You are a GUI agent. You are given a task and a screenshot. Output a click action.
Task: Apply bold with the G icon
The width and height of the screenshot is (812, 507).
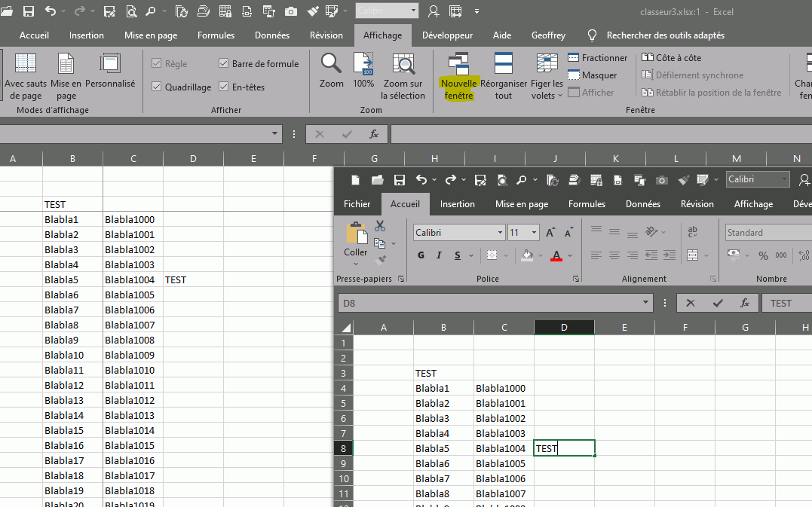[x=421, y=255]
